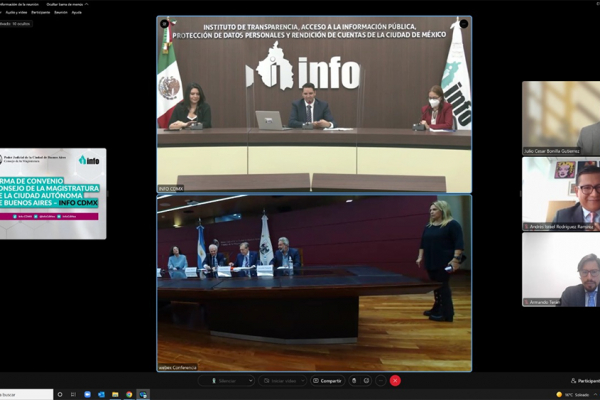
Task: Open Task View icon in taskbar
Action: pyautogui.click(x=73, y=394)
